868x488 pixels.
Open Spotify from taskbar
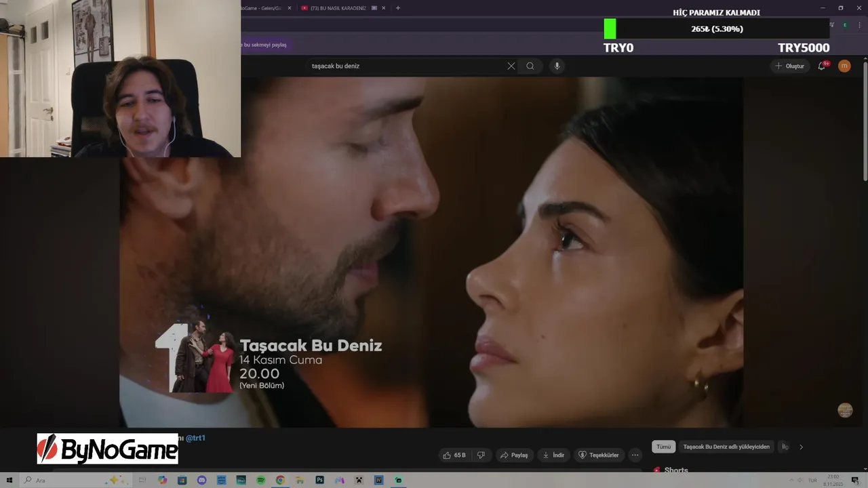[260, 480]
